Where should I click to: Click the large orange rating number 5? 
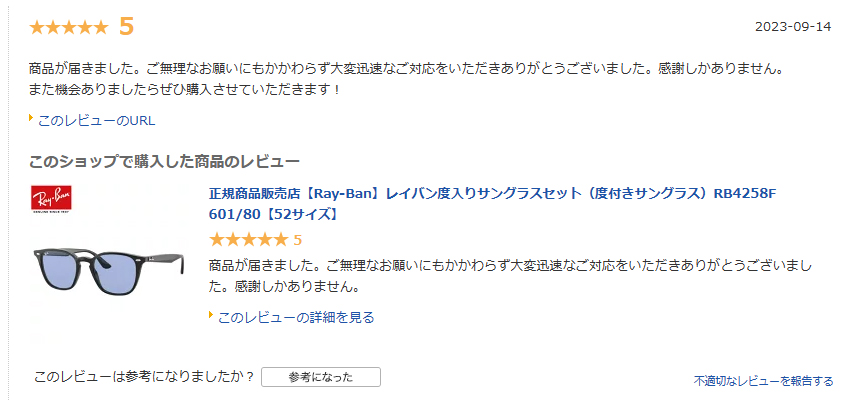pos(126,26)
